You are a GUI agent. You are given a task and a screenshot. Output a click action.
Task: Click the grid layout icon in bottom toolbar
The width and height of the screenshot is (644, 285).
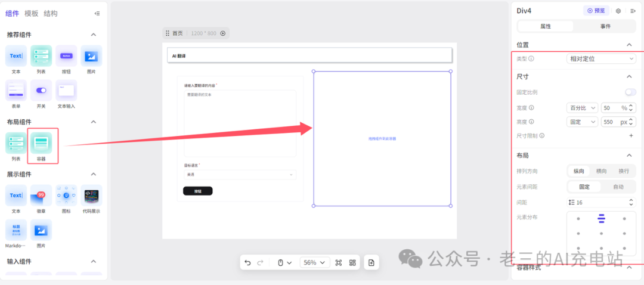(352, 263)
